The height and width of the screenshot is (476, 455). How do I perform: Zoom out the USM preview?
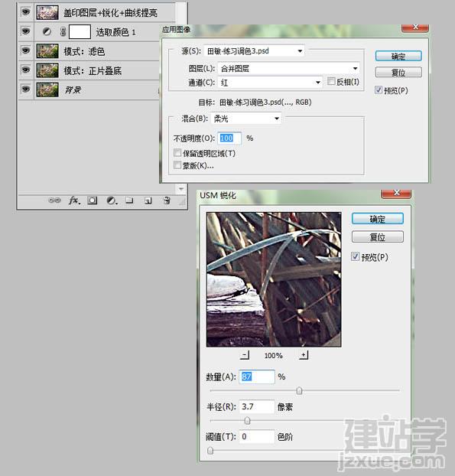245,355
